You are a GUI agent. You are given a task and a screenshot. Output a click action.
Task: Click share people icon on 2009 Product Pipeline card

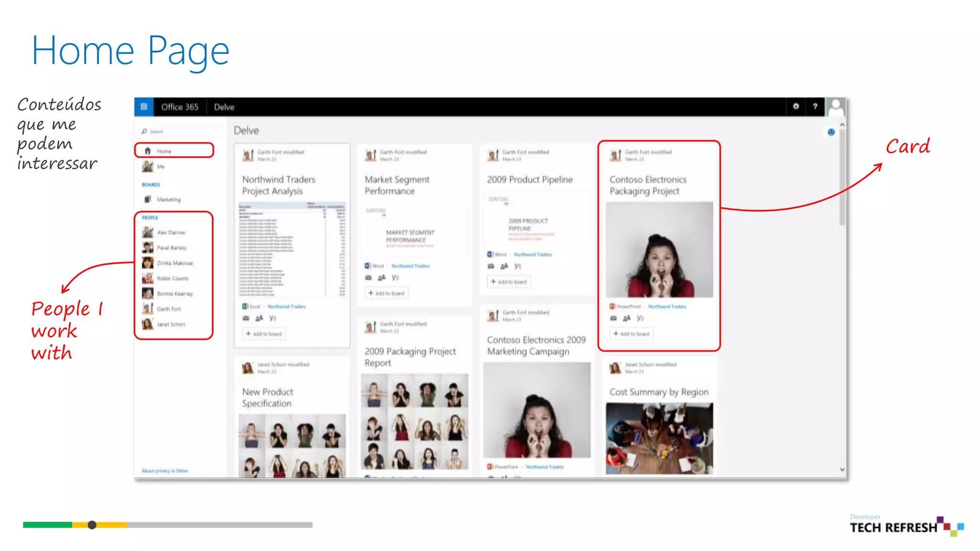pyautogui.click(x=504, y=266)
